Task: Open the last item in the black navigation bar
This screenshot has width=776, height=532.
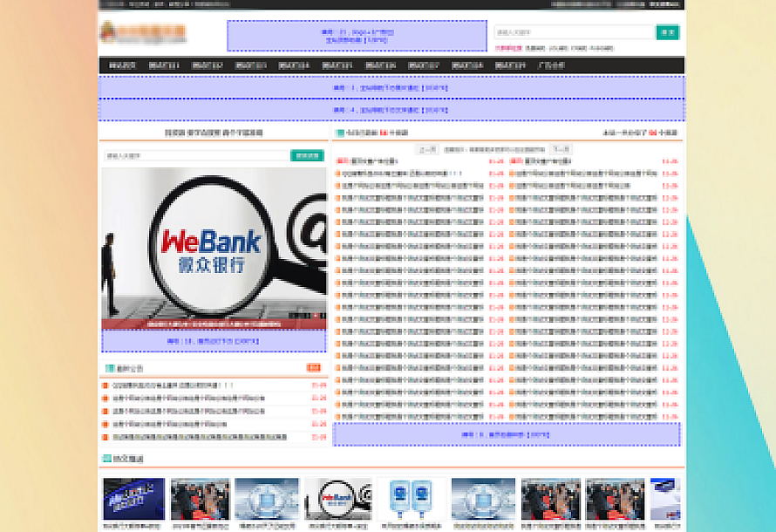Action: 551,65
